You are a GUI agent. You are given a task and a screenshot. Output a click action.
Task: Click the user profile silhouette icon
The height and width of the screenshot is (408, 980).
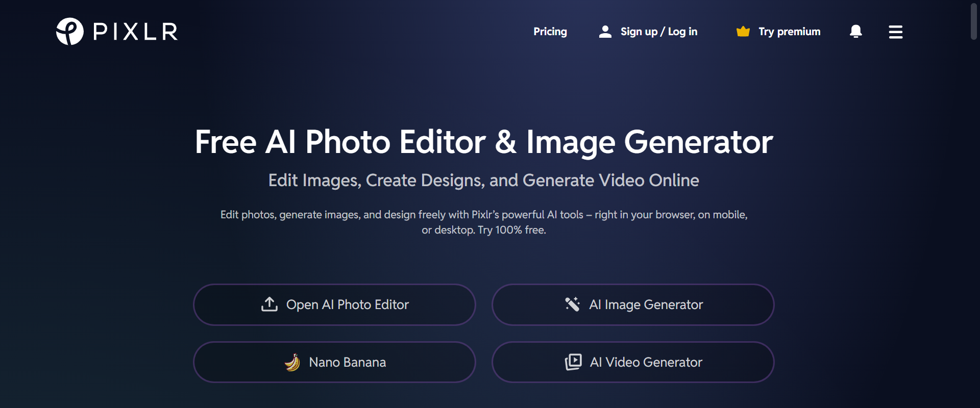605,32
